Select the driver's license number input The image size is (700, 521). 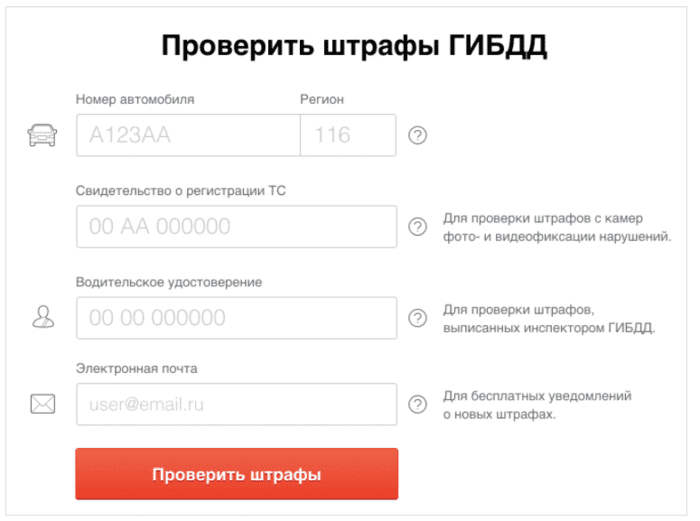click(x=236, y=318)
